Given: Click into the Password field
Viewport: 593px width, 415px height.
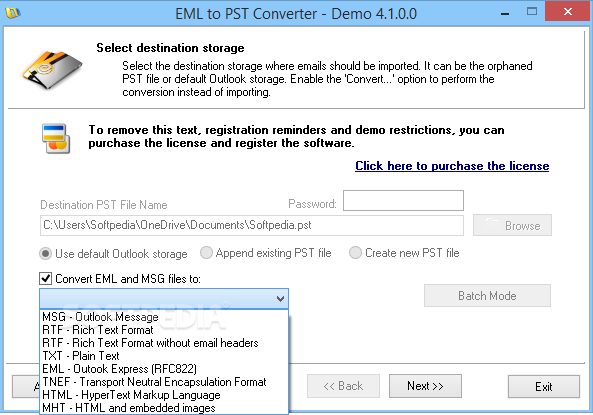Looking at the screenshot, I should click(403, 201).
